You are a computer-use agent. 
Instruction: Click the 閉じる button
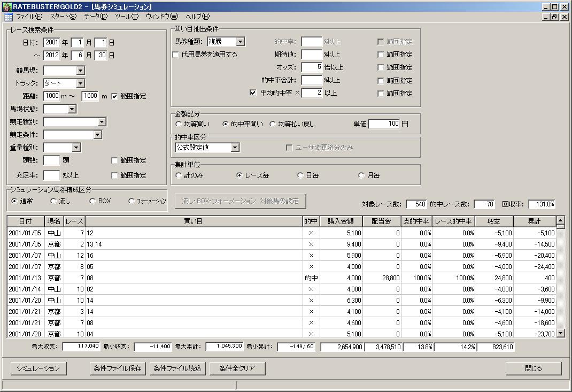coord(534,368)
